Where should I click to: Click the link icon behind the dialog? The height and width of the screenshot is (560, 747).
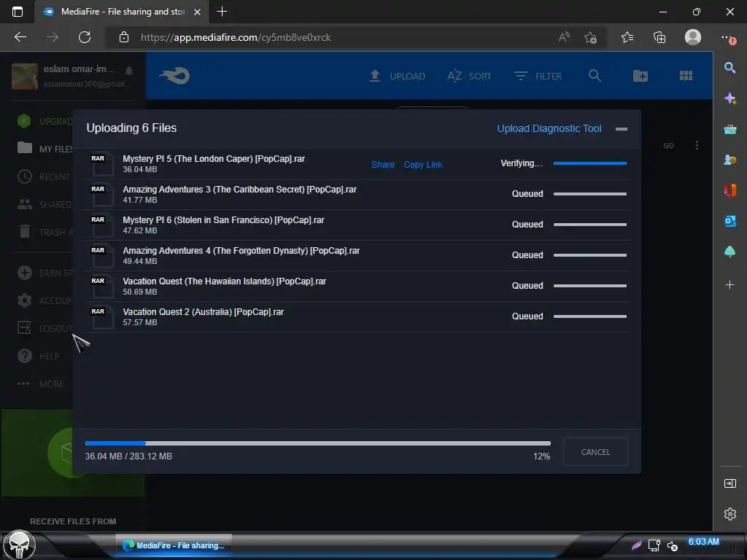pos(669,145)
